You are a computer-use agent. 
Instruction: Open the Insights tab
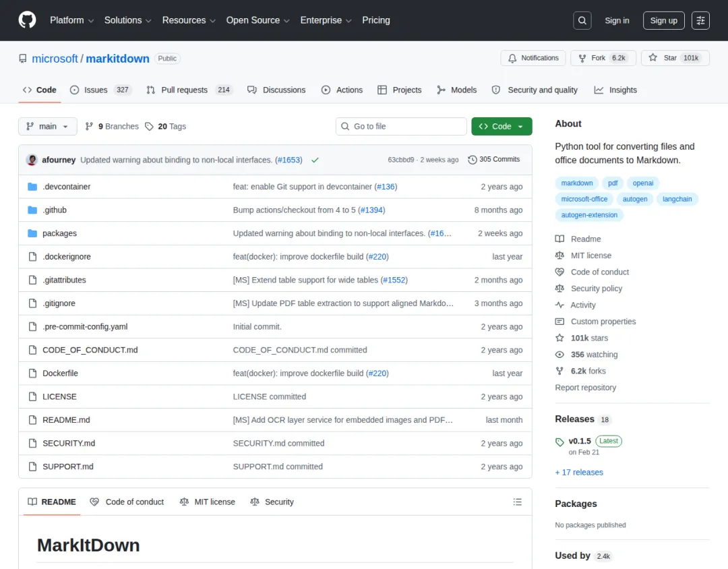coord(615,90)
